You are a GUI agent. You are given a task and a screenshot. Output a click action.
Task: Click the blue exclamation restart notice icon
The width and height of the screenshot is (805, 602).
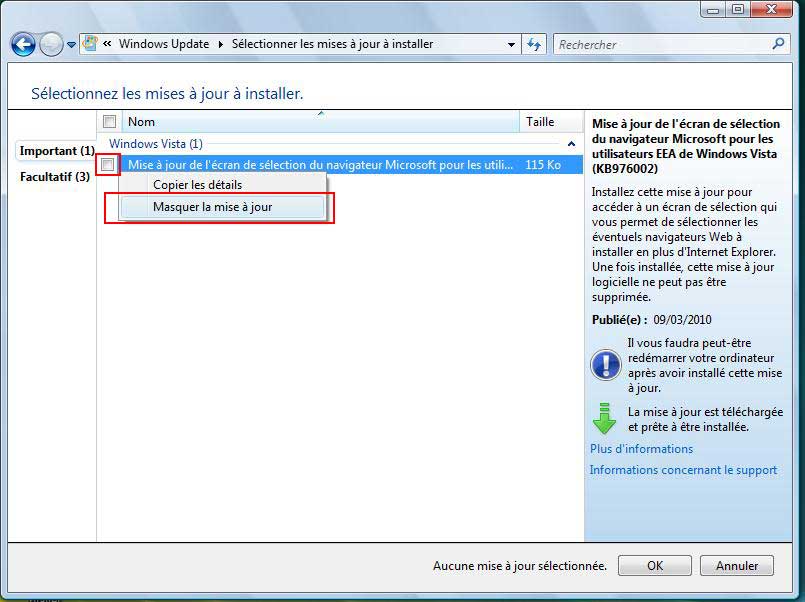point(606,365)
